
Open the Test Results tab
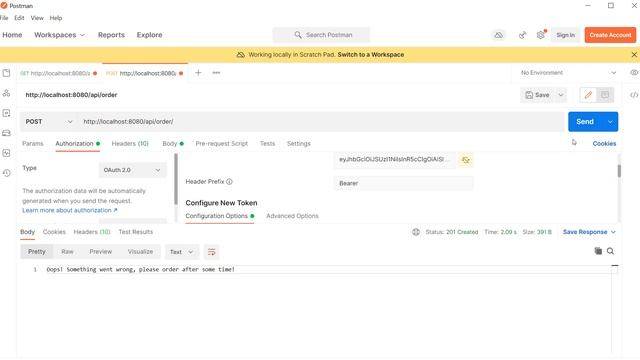tap(136, 232)
